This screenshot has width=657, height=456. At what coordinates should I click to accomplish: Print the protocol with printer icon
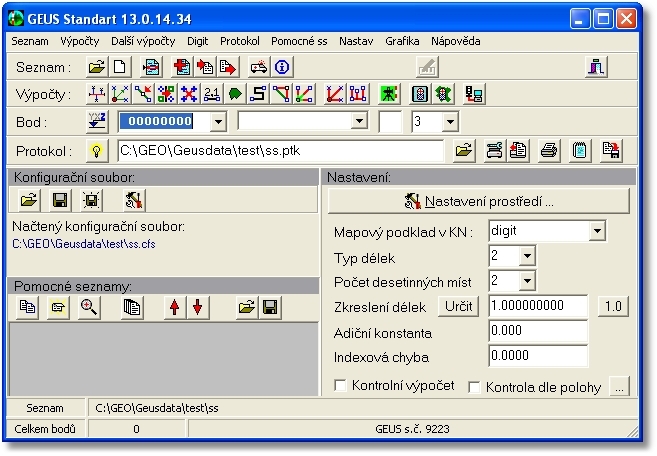point(549,150)
